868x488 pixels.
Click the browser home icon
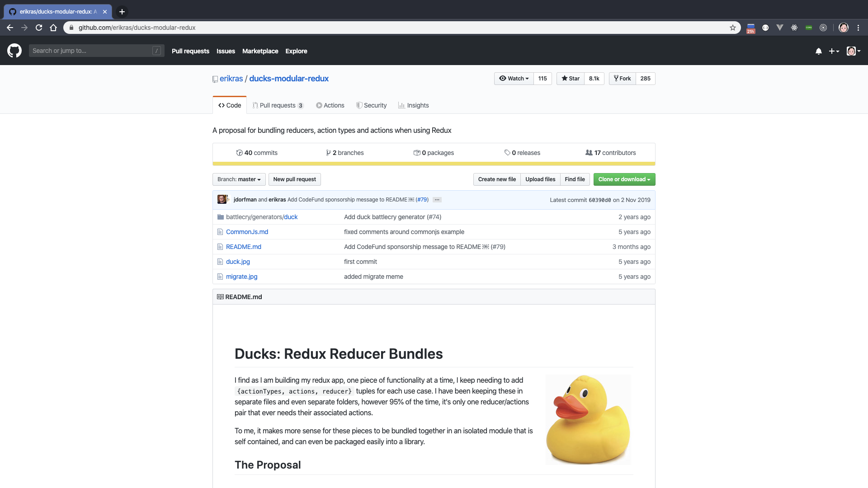point(53,28)
